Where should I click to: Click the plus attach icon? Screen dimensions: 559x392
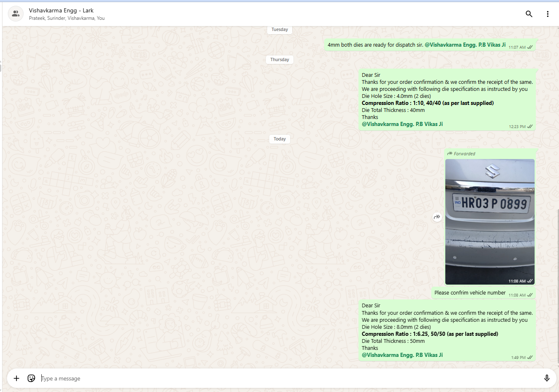click(x=17, y=378)
